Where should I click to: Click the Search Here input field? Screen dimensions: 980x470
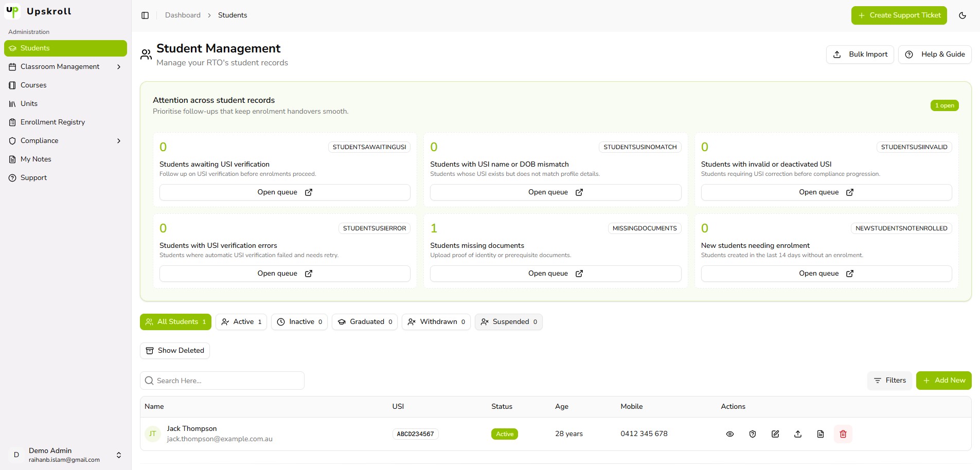click(x=222, y=381)
